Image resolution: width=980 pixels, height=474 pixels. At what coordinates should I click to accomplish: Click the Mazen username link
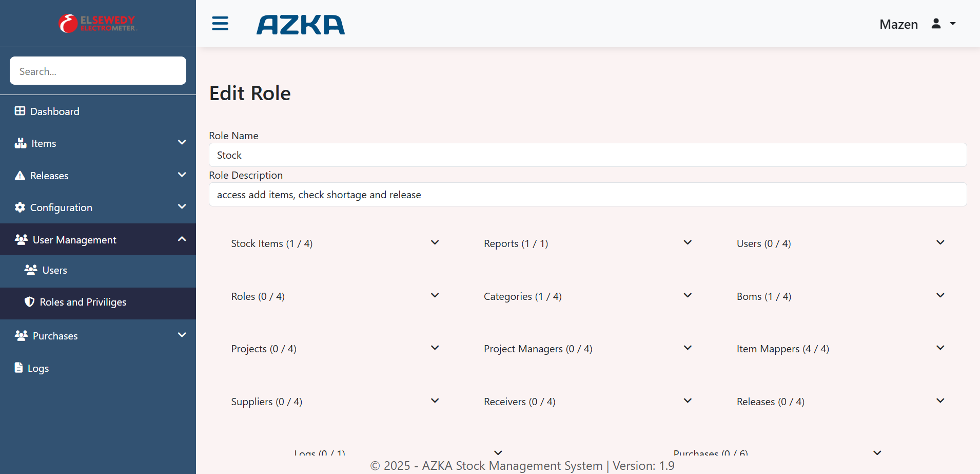898,24
